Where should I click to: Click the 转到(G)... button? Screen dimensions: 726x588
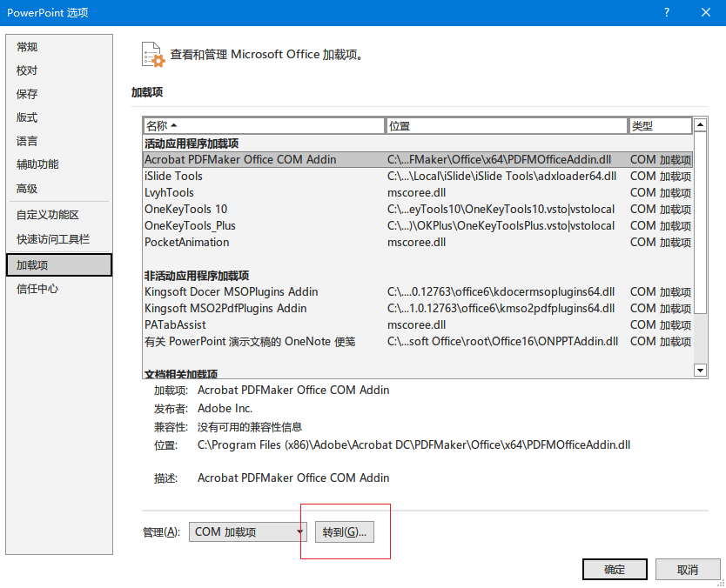(x=345, y=532)
